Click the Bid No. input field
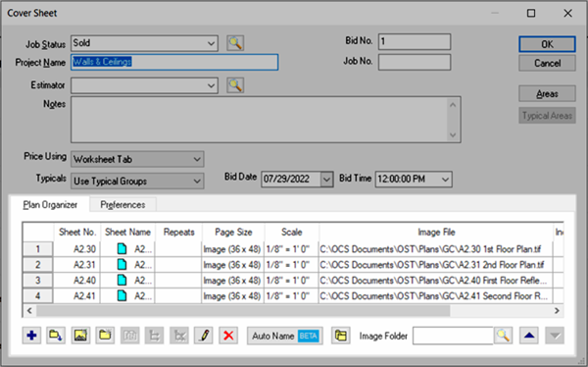588x367 pixels. click(415, 41)
